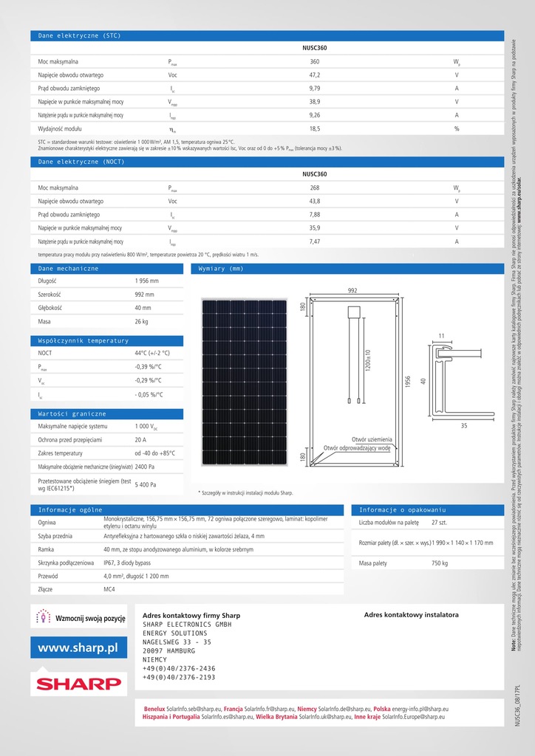This screenshot has height=756, width=535.
Task: Click the cable spec '4,0 mm², długość 1 200 mm'
Action: (x=137, y=576)
